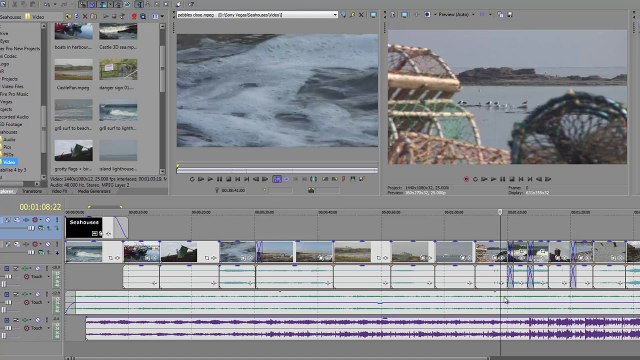Click the remove (X) icon in Trimmer toolbar
The width and height of the screenshot is (640, 360).
tap(361, 15)
